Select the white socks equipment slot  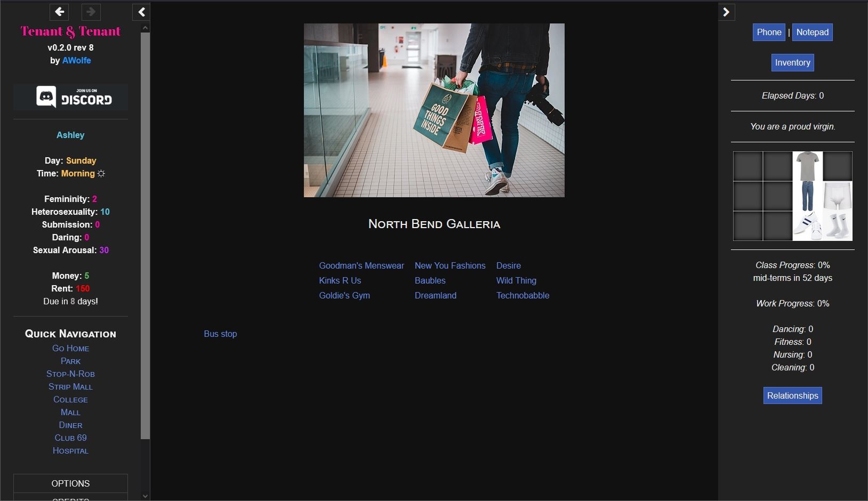[837, 225]
